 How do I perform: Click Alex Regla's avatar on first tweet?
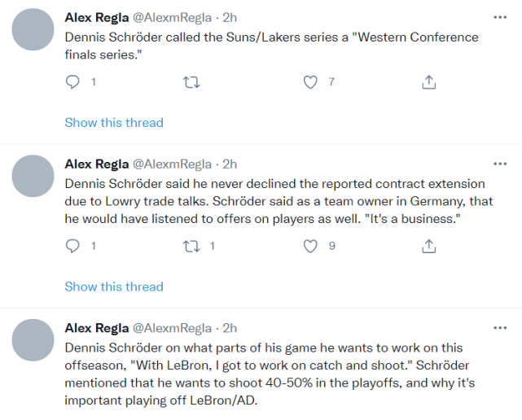34,29
